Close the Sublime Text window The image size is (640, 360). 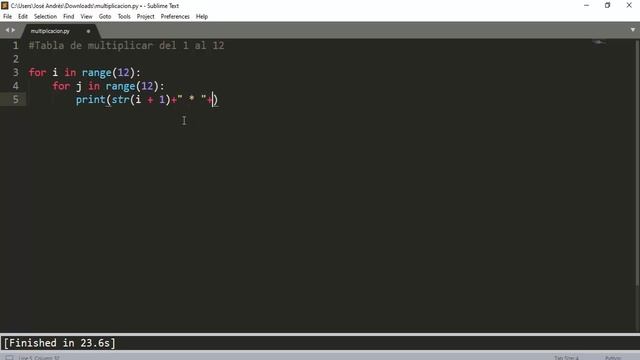629,5
